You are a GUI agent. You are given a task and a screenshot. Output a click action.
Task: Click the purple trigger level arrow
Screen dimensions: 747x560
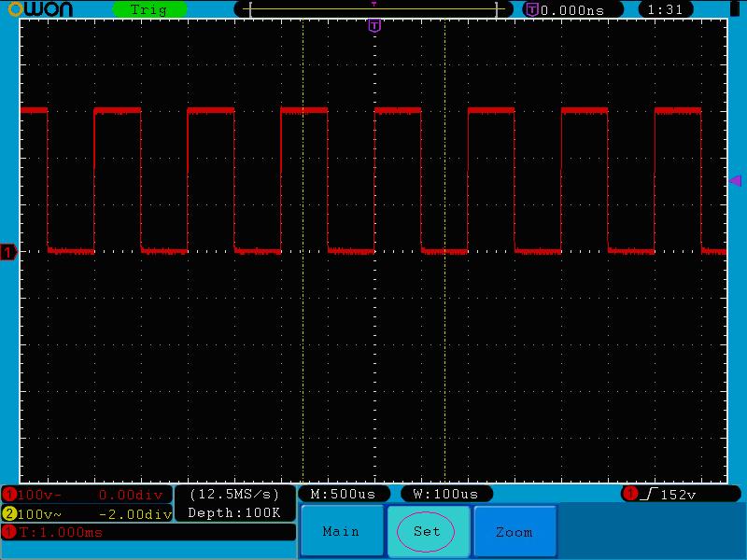tap(735, 180)
